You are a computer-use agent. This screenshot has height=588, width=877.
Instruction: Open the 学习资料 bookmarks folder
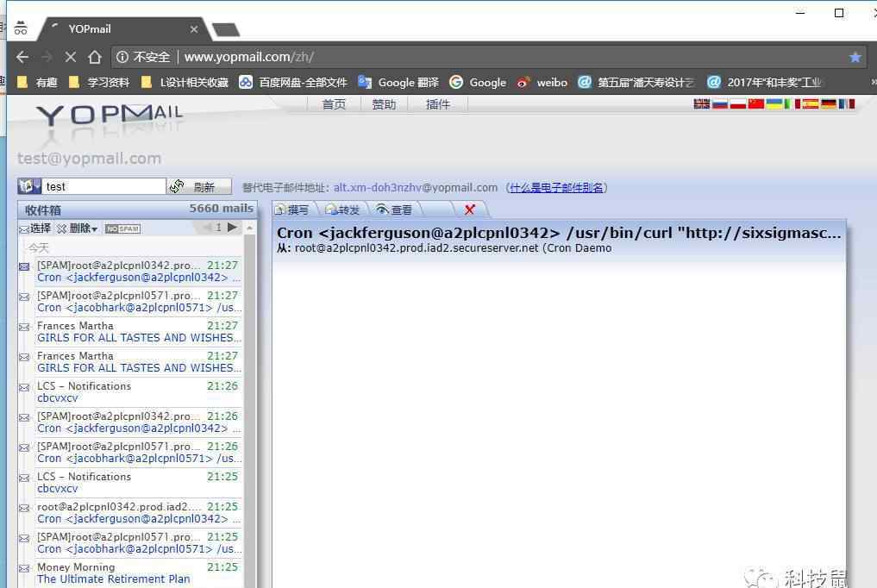click(x=99, y=83)
